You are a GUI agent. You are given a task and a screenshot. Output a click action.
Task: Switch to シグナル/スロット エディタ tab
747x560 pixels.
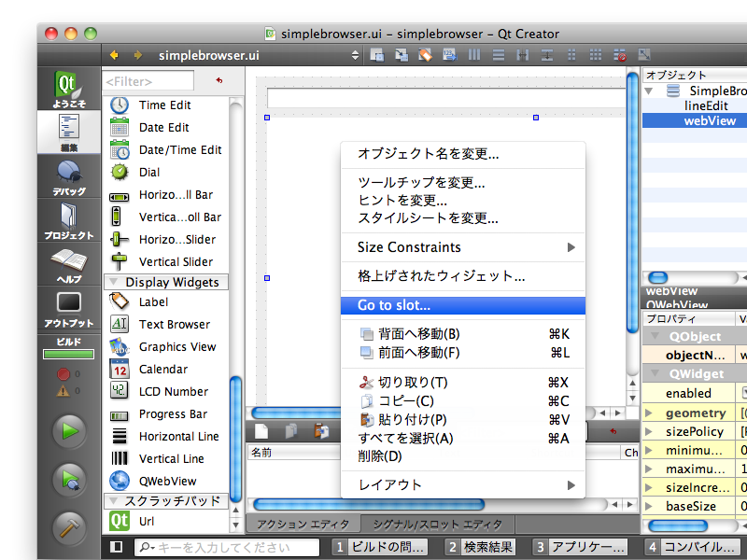click(x=436, y=525)
